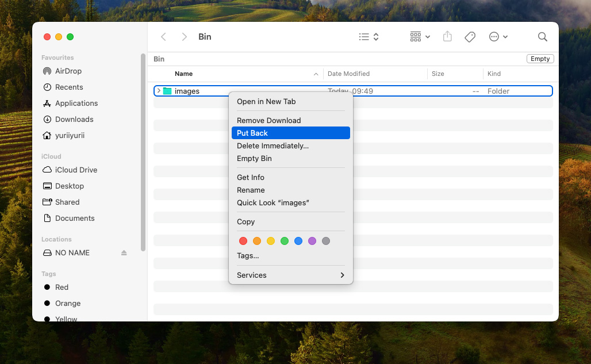Select Open in New Tab

pyautogui.click(x=266, y=101)
